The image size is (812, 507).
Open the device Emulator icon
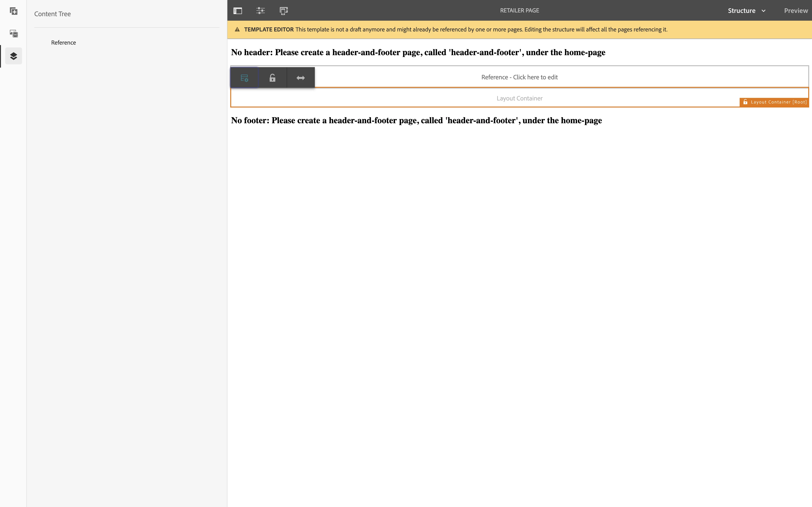click(284, 11)
